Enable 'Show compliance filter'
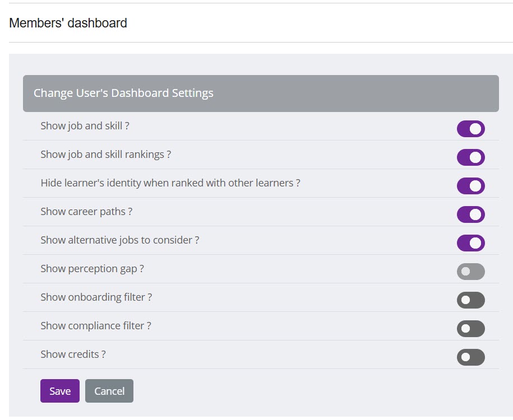The width and height of the screenshot is (513, 420). click(x=471, y=329)
